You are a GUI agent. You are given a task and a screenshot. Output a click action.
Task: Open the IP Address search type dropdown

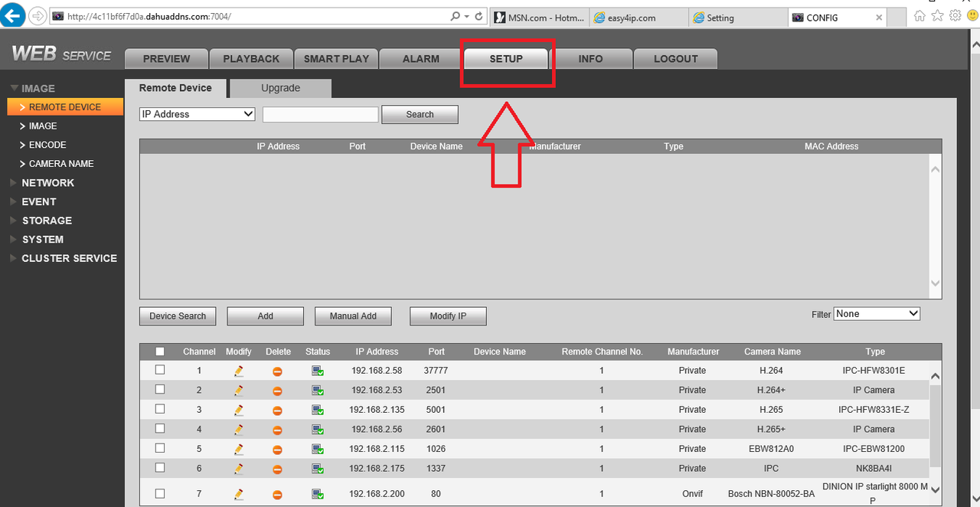198,114
